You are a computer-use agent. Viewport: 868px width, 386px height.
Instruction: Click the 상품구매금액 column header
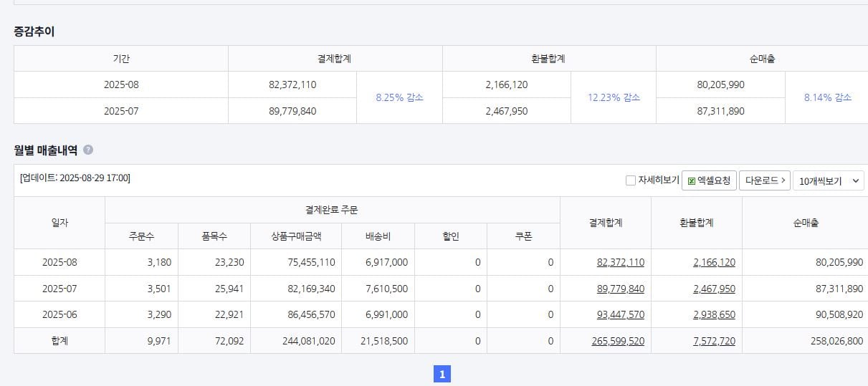click(296, 236)
